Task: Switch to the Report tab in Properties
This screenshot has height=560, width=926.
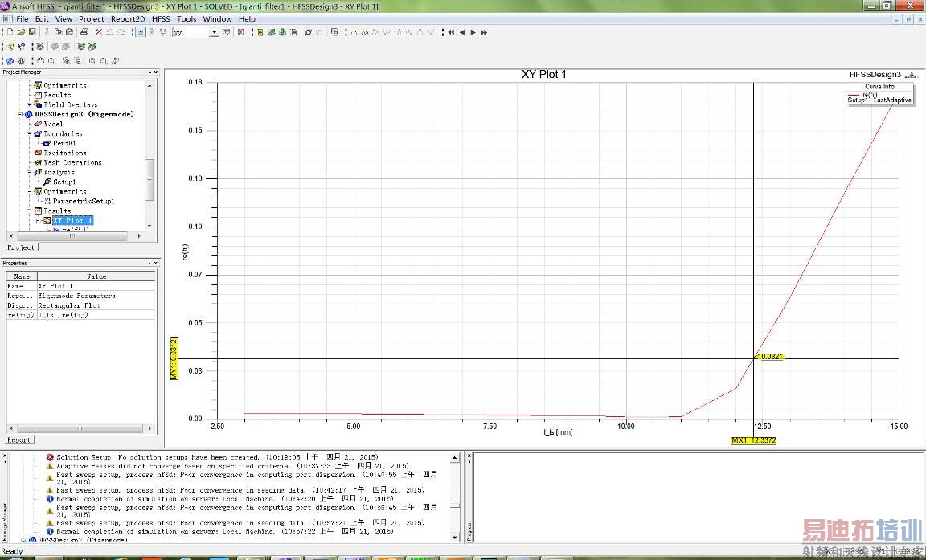Action: coord(19,439)
